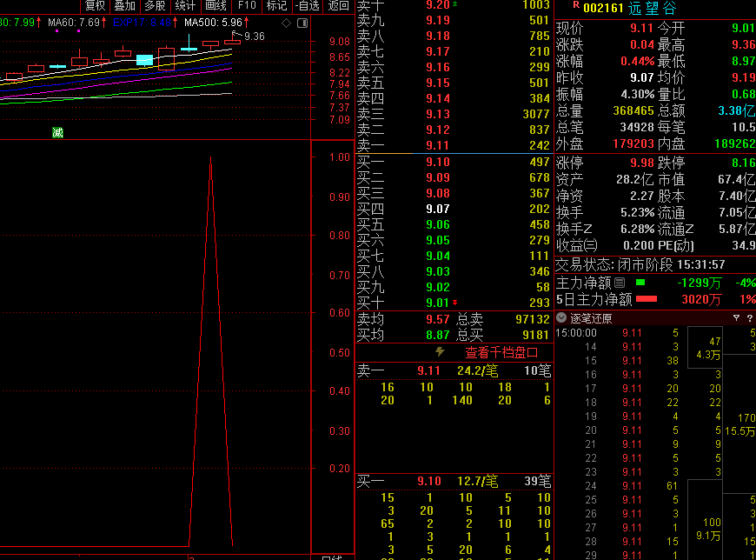Click the 画线 drawing tool button
The image size is (756, 560).
[216, 6]
